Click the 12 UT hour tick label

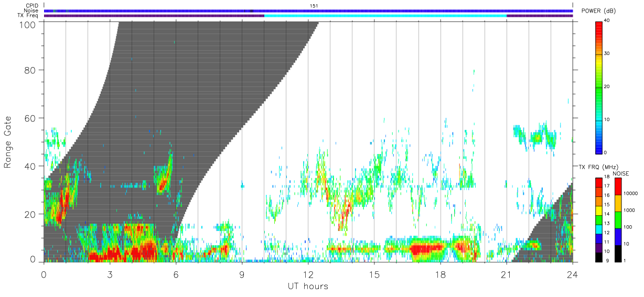308,274
